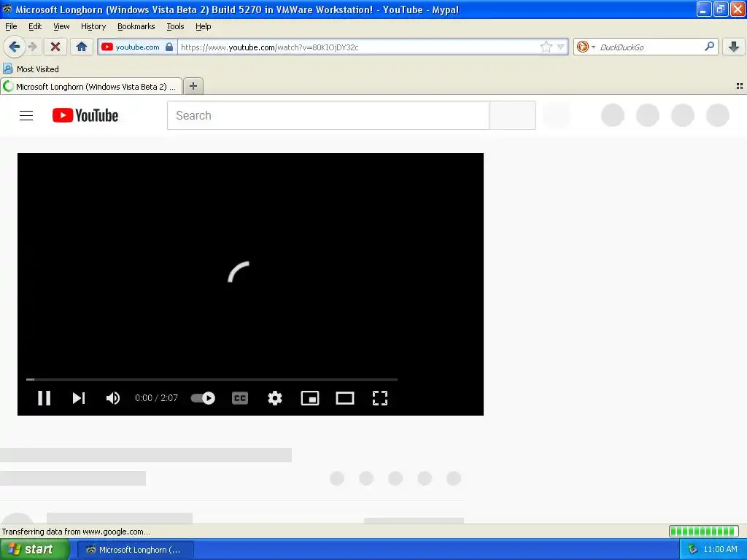The image size is (747, 560).
Task: Open a new tab with plus
Action: tap(193, 86)
